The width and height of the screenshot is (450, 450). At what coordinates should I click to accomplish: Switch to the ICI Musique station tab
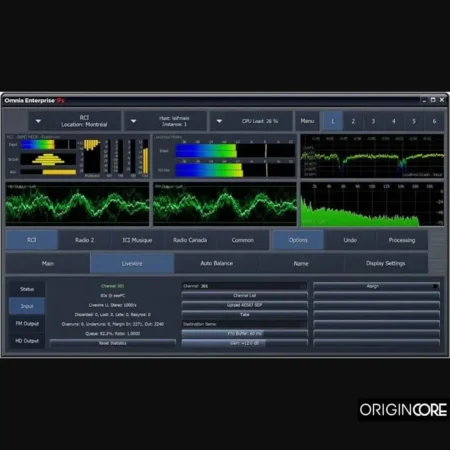coord(137,240)
